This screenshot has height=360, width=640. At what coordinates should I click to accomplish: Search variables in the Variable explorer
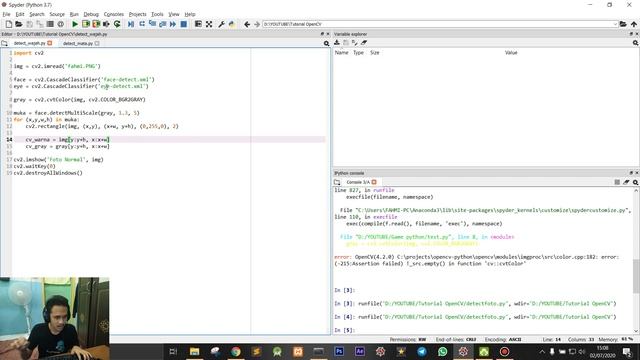635,43
